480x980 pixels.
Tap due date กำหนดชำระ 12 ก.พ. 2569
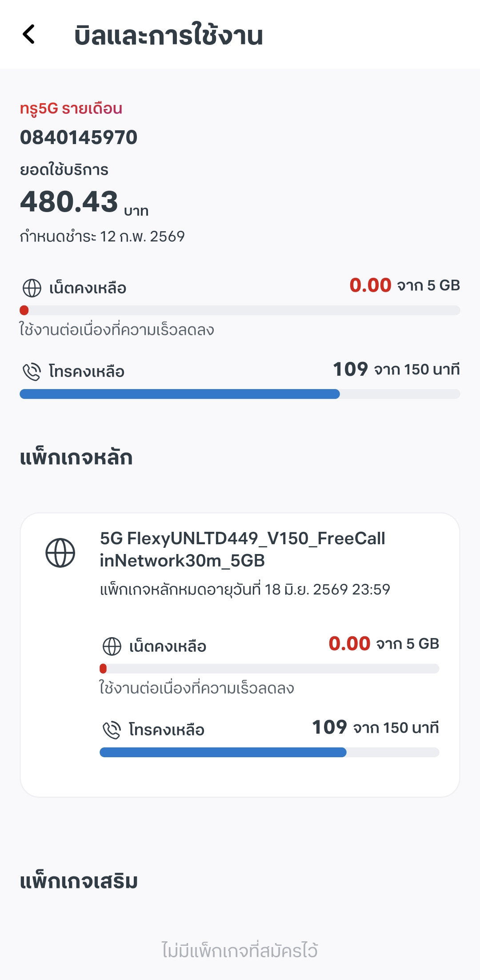(102, 237)
